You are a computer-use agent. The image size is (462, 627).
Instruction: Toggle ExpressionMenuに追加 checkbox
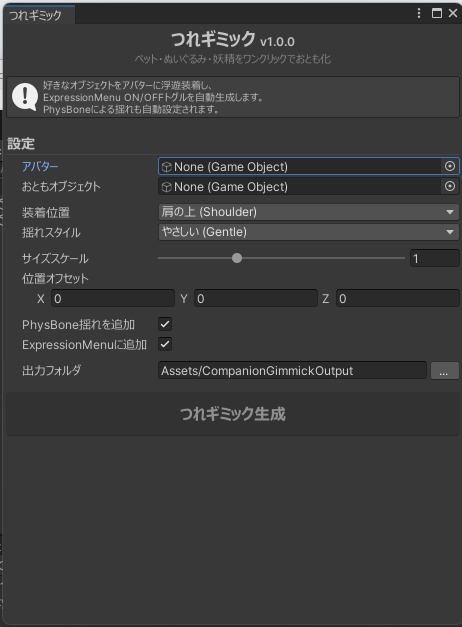coord(165,344)
